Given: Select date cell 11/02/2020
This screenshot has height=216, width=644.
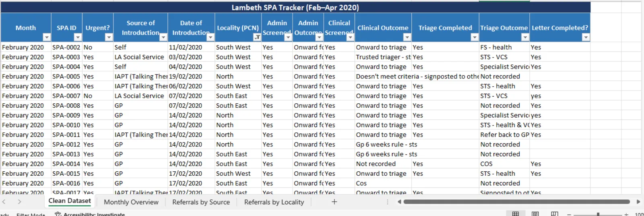Looking at the screenshot, I should pos(191,47).
